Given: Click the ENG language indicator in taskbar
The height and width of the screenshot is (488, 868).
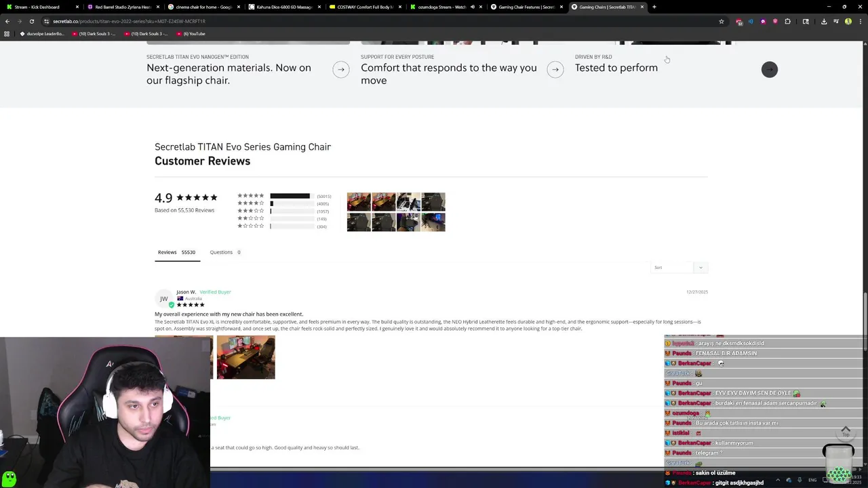Looking at the screenshot, I should coord(812,480).
